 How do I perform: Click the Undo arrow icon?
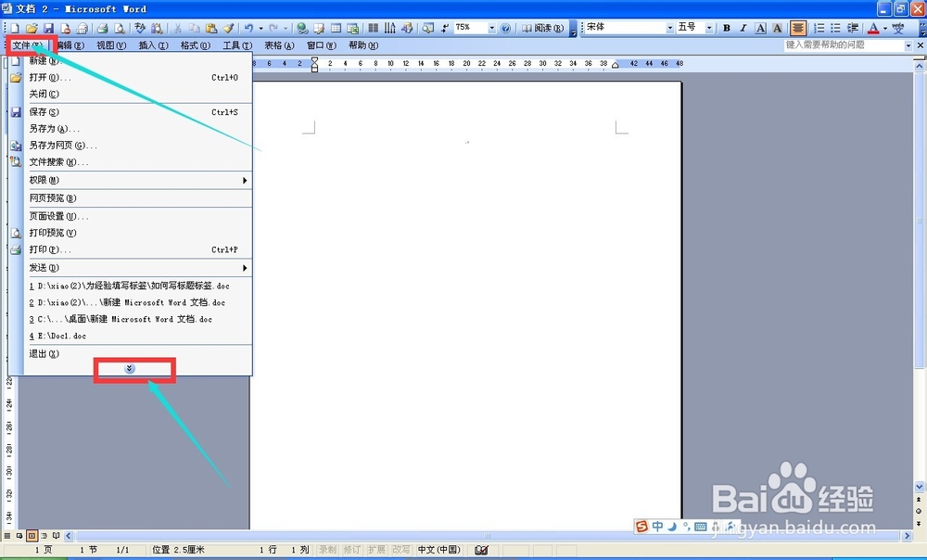click(248, 28)
